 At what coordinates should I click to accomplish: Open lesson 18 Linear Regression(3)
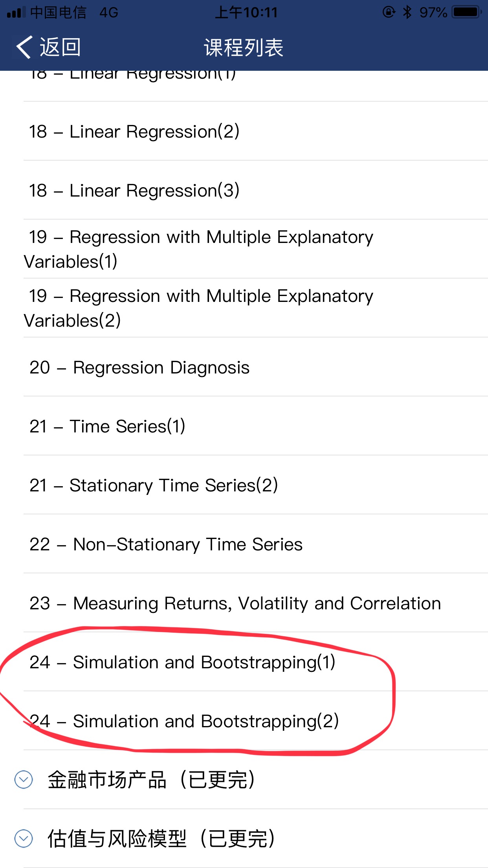pyautogui.click(x=134, y=190)
